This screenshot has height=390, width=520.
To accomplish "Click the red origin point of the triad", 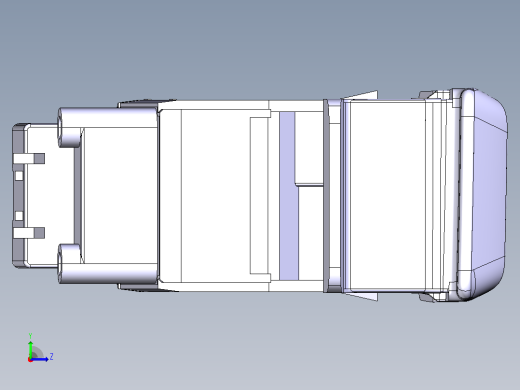I will (30, 360).
